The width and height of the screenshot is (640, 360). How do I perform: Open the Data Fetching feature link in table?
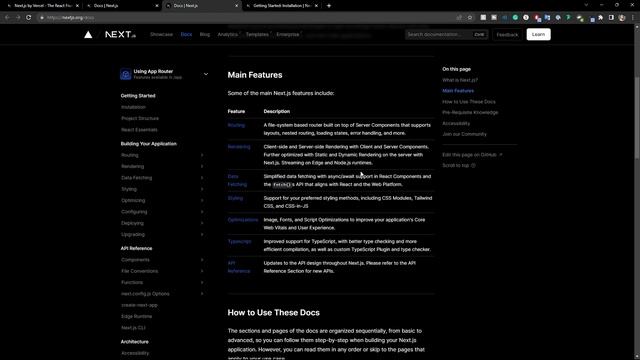click(x=237, y=180)
